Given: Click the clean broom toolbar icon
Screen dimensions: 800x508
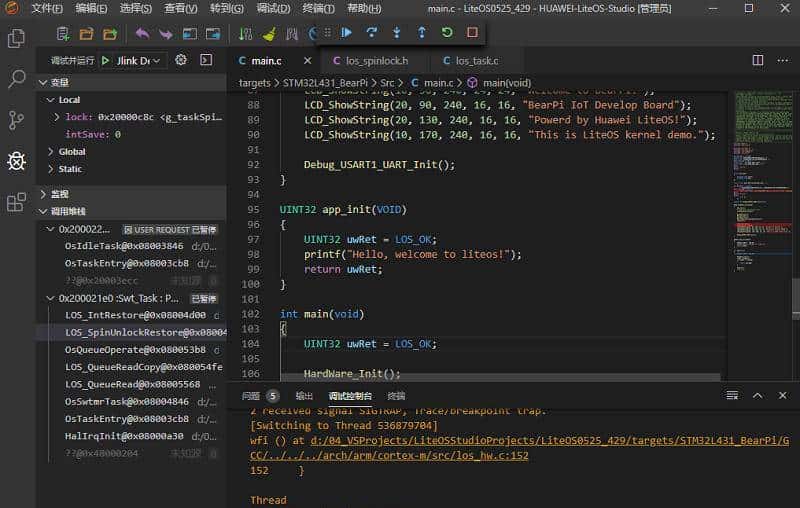Looking at the screenshot, I should coord(269,34).
